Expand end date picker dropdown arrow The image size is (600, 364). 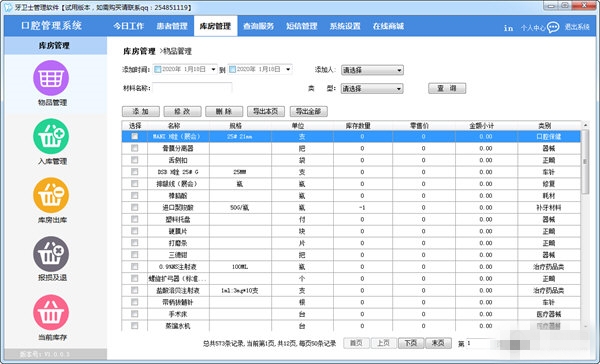point(288,69)
